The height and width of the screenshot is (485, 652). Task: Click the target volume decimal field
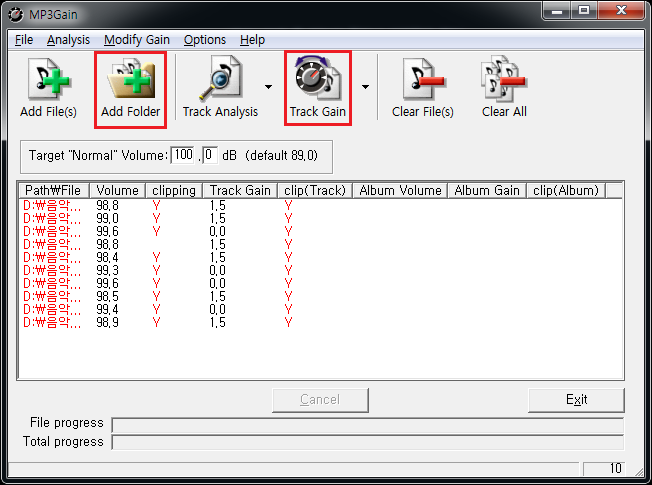tap(210, 155)
